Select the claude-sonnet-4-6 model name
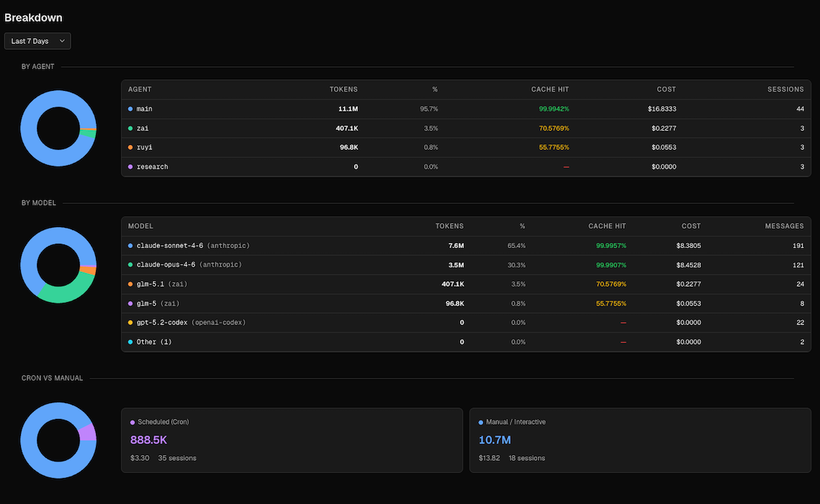Screen dimensions: 820x504 click(170, 246)
